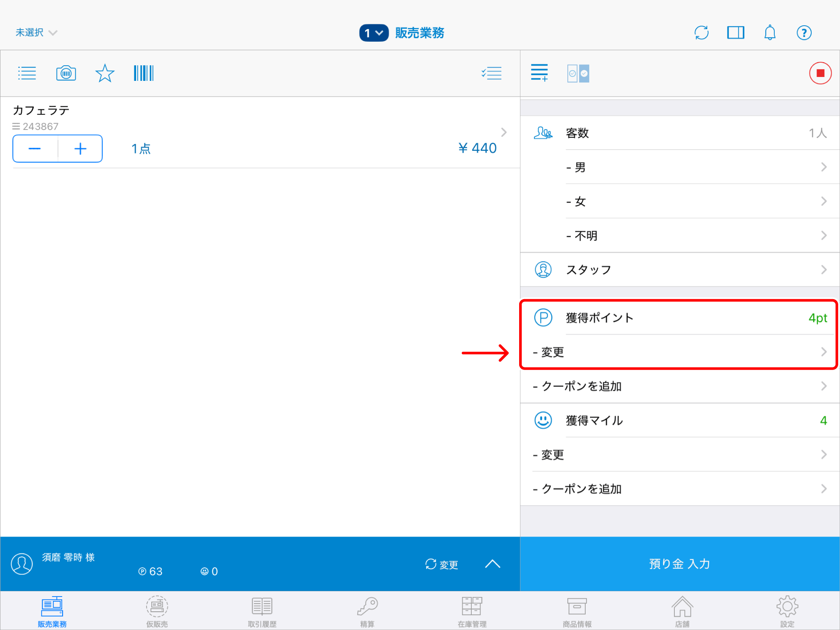The image size is (840, 630).
Task: Click the help question mark icon
Action: tap(804, 33)
